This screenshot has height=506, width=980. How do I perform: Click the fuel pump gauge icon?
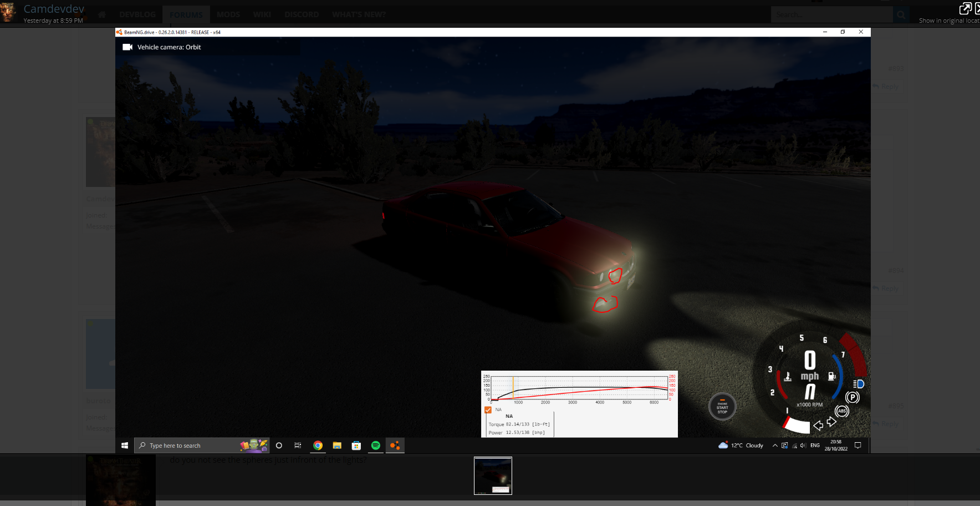[831, 376]
